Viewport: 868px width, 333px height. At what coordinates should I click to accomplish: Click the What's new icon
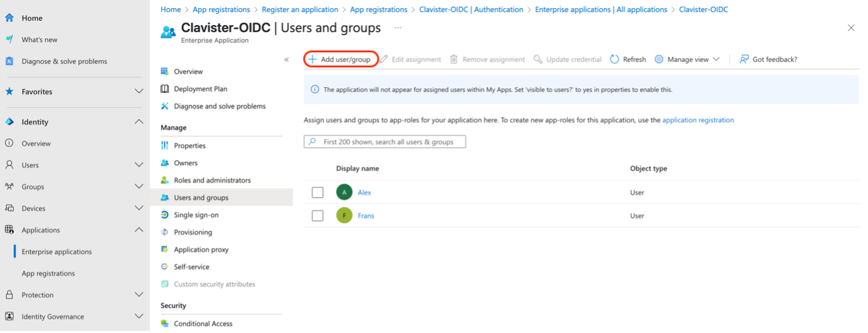9,40
